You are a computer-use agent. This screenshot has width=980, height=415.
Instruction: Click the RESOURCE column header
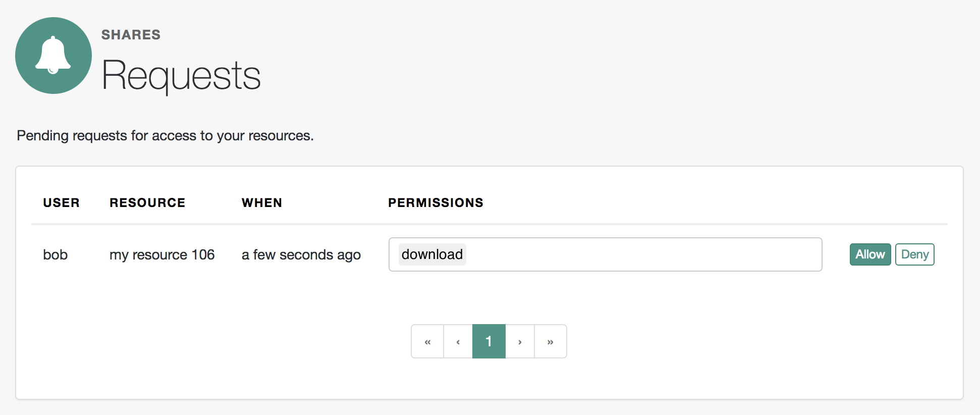pos(147,202)
